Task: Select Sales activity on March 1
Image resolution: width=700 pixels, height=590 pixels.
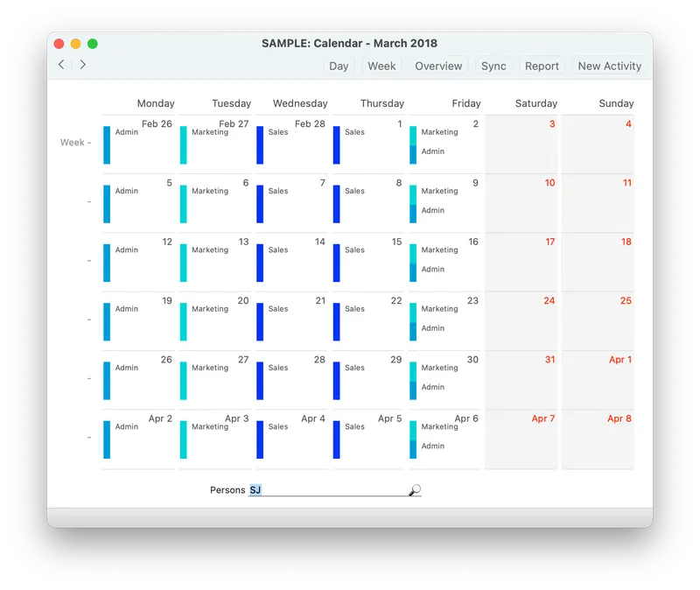Action: click(x=354, y=132)
